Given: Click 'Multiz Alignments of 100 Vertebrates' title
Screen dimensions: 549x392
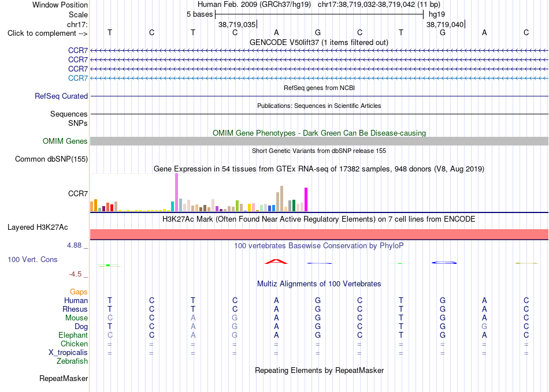Looking at the screenshot, I should 318,283.
